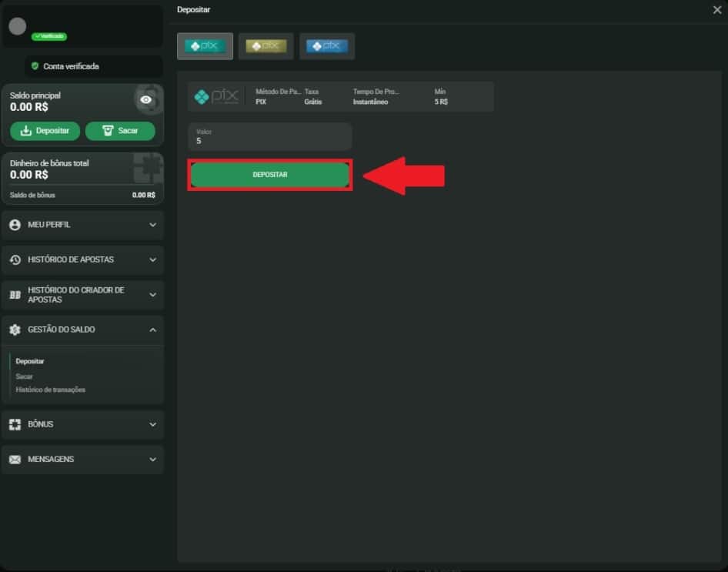Open Sacar under Gestão do Saldo
728x572 pixels.
click(25, 376)
